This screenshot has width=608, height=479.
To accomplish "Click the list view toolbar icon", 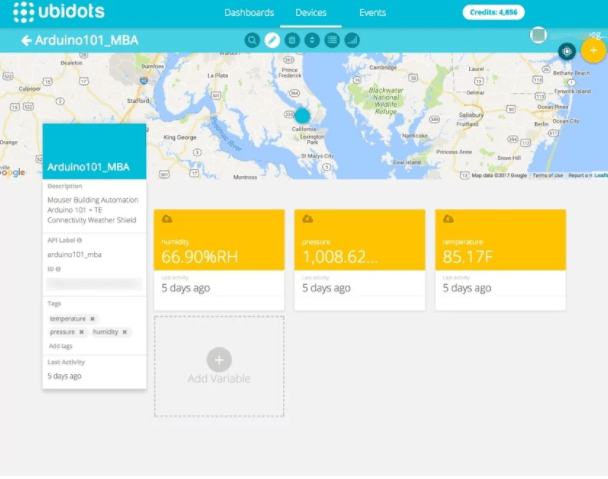I will (332, 40).
